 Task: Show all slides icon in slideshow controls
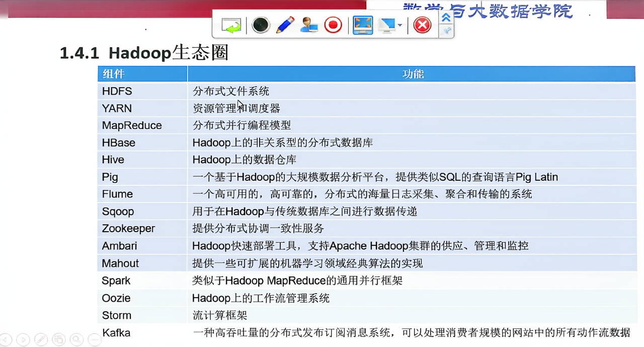click(x=58, y=339)
